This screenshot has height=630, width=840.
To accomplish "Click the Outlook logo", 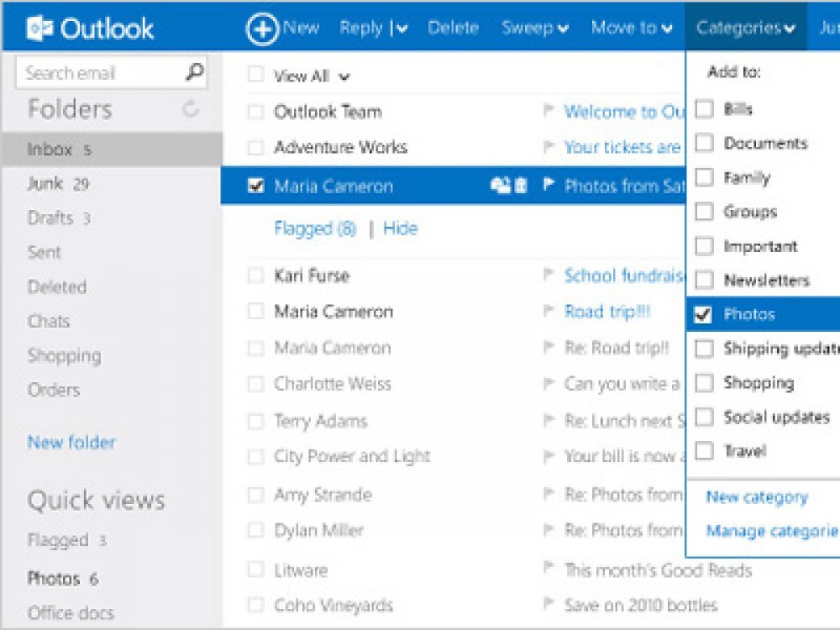I will click(90, 28).
